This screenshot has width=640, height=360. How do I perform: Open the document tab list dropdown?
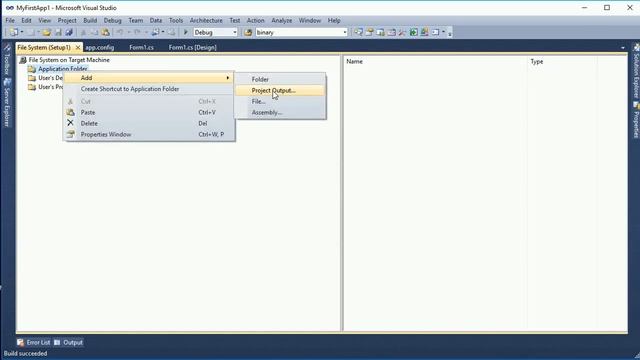623,48
